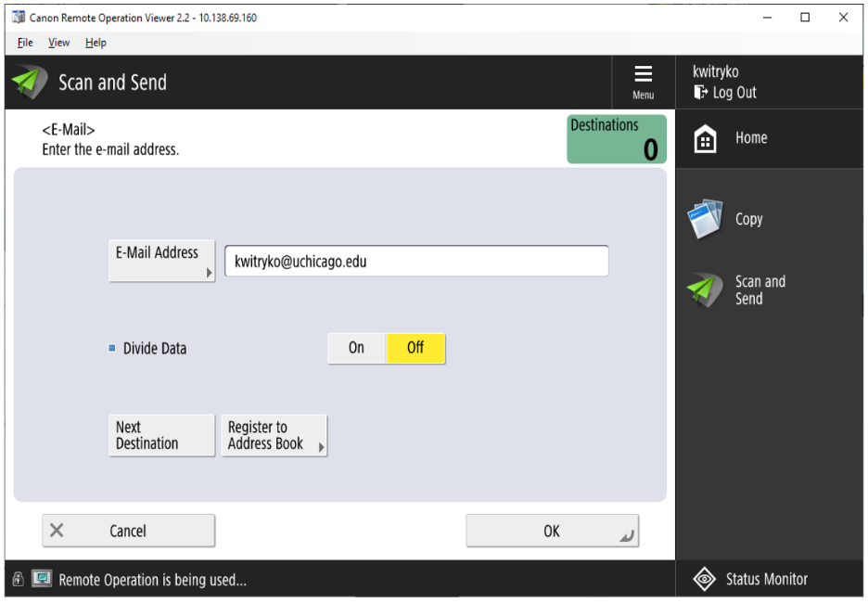This screenshot has height=603, width=868.
Task: Select Scan and Send sidebar icon
Action: tap(705, 290)
